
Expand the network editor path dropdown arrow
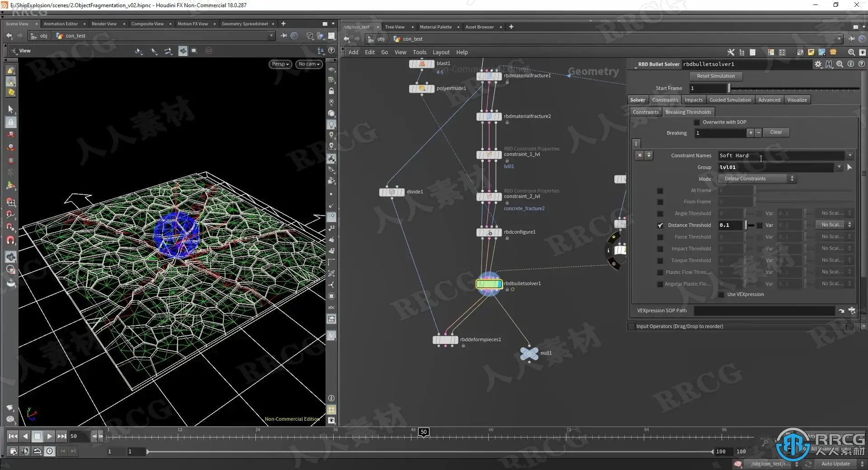[x=839, y=39]
